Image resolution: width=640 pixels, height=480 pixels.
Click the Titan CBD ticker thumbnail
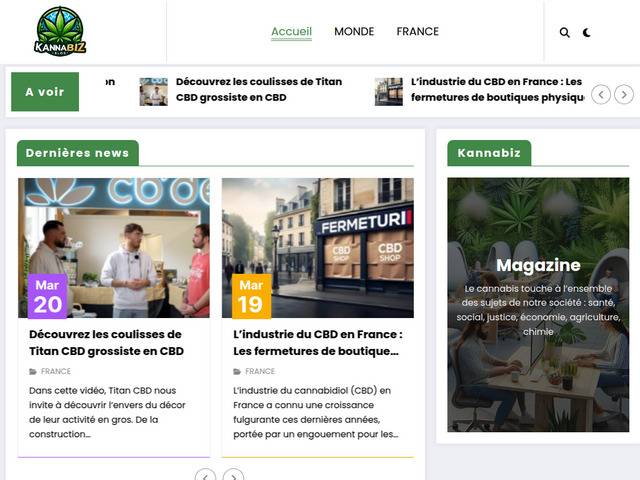click(x=153, y=92)
